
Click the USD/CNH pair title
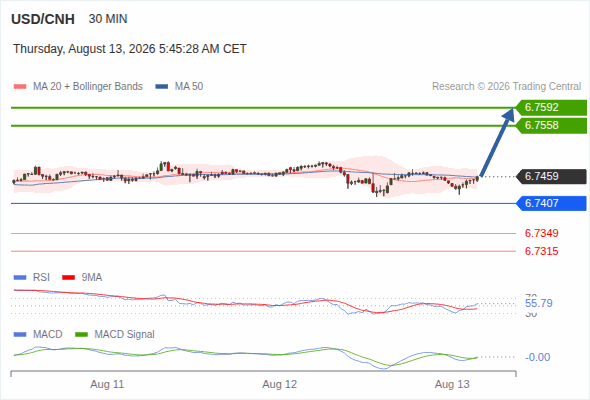(x=43, y=19)
